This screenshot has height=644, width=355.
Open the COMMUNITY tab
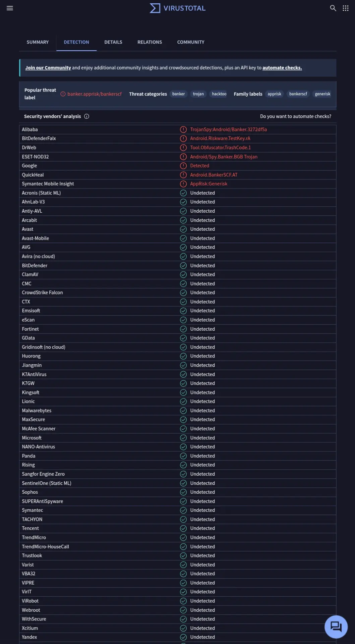click(x=191, y=42)
